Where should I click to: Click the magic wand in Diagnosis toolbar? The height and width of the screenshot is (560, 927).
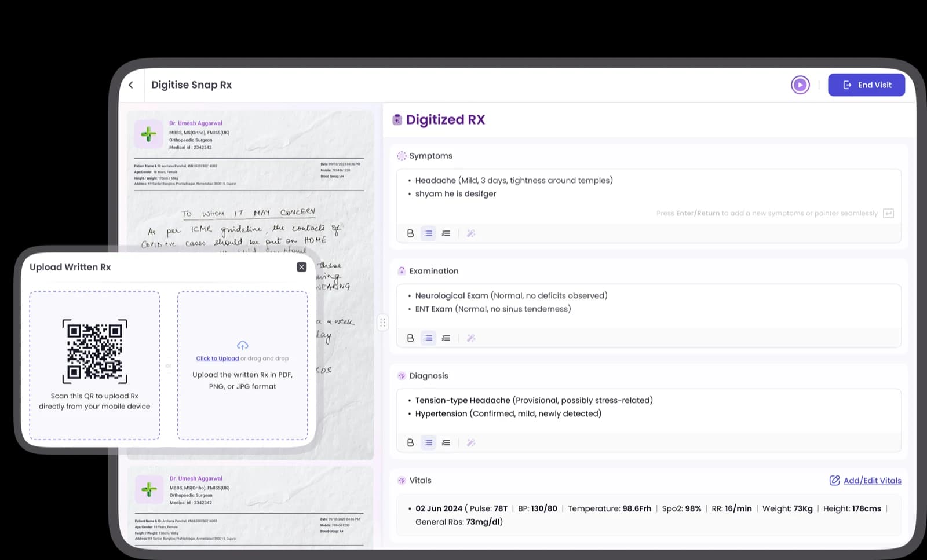[x=471, y=443]
